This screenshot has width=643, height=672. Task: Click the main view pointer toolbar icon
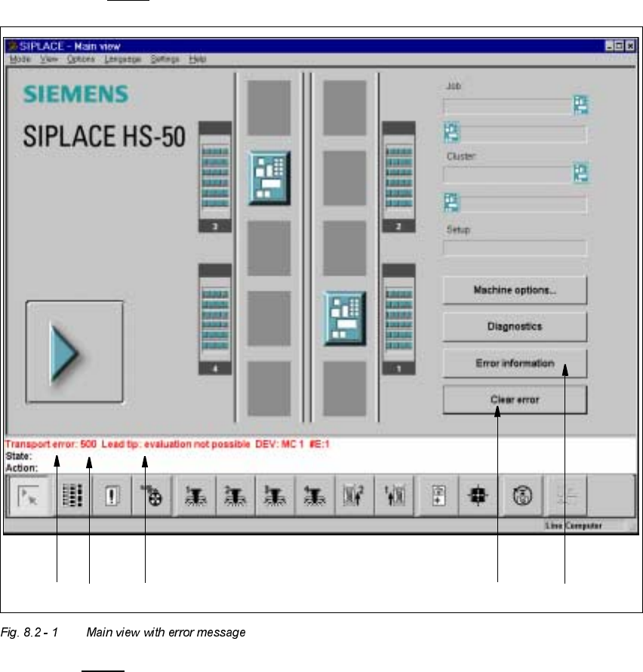click(29, 496)
